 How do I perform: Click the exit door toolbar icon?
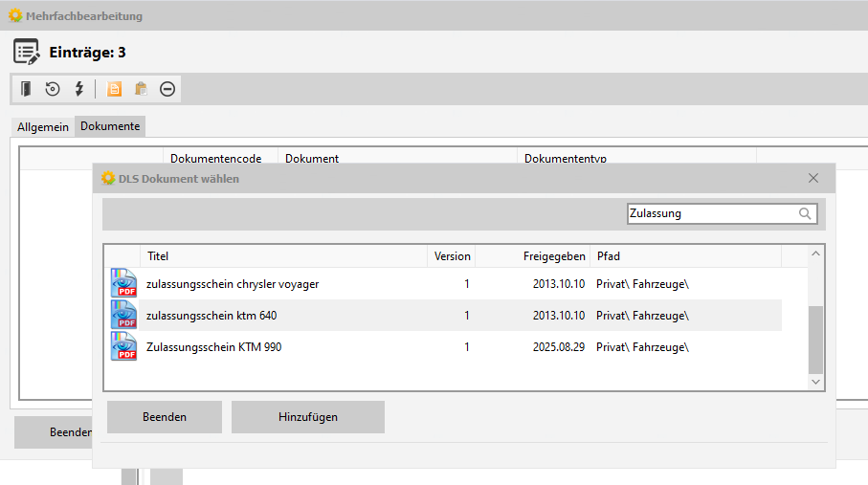click(26, 89)
